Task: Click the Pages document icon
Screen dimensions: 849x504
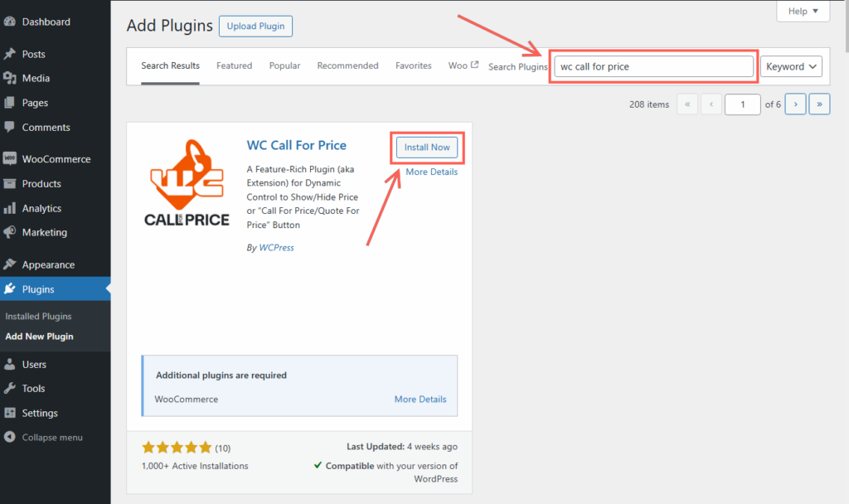Action: pos(10,102)
